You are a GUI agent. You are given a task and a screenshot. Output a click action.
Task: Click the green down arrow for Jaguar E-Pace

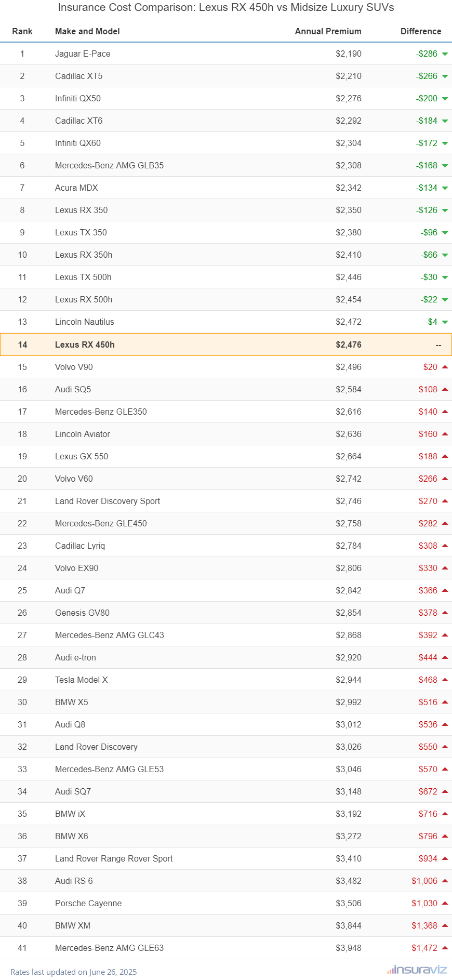(445, 54)
